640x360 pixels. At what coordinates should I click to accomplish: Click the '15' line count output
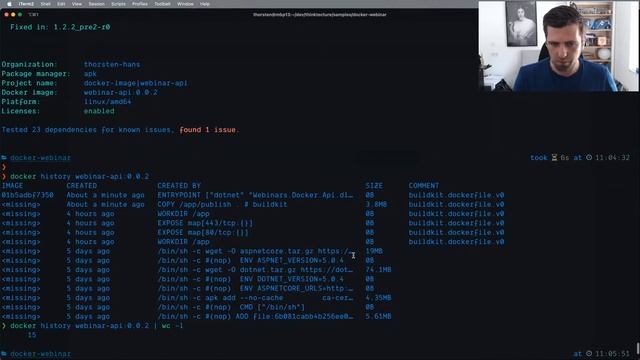pyautogui.click(x=32, y=335)
